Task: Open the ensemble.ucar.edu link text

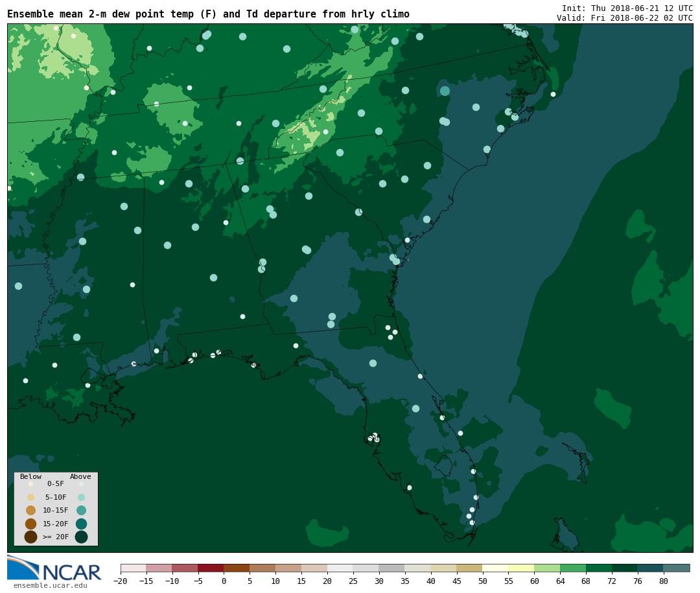Action: (x=51, y=585)
